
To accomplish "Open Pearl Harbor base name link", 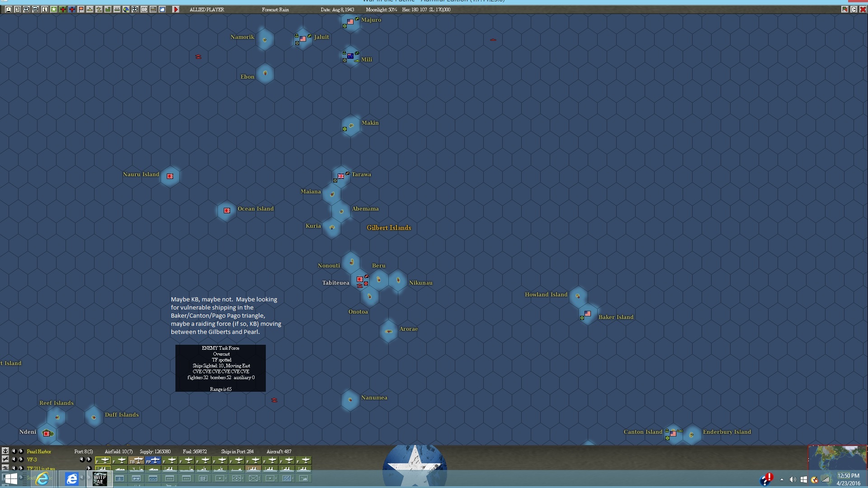I will coord(39,451).
